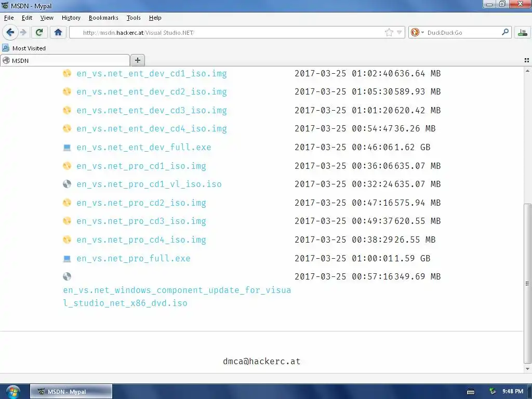Click the 636.64 MB file size text

(x=417, y=73)
